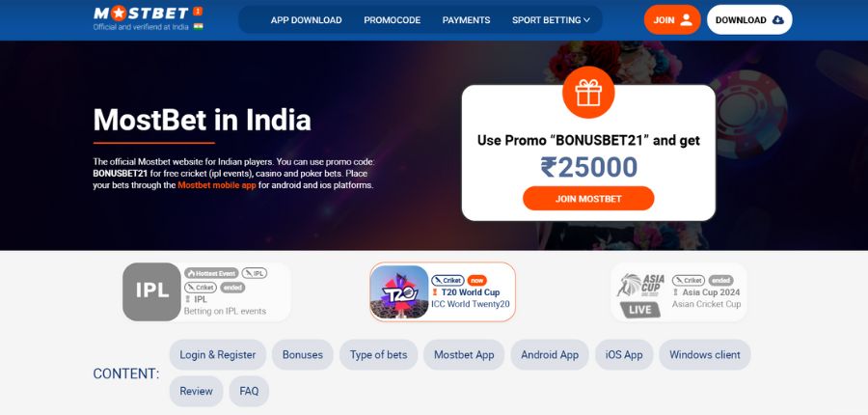The width and height of the screenshot is (868, 415).
Task: Click the orange gift box icon
Action: point(588,93)
